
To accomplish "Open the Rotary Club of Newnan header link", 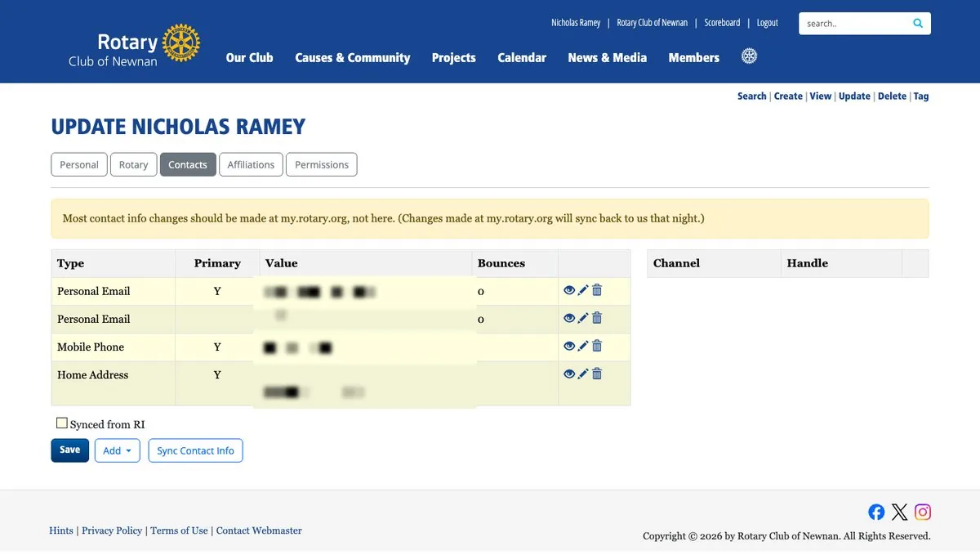I will [x=652, y=23].
